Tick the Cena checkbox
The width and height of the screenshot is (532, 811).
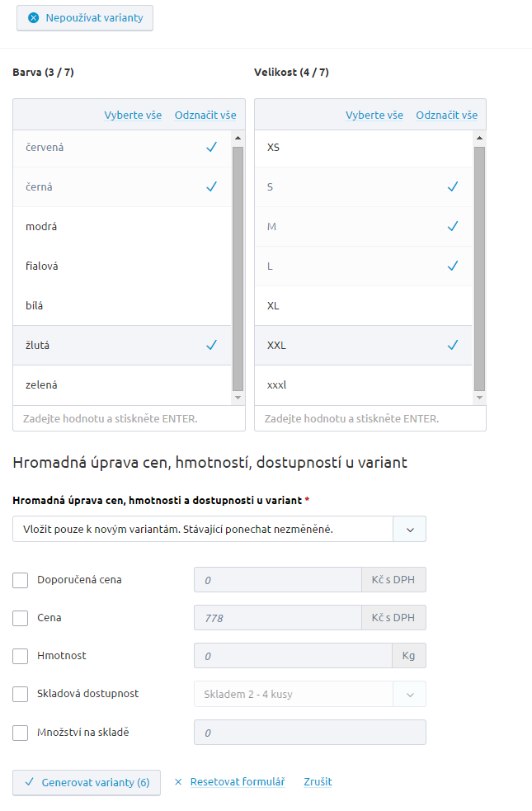pos(20,618)
